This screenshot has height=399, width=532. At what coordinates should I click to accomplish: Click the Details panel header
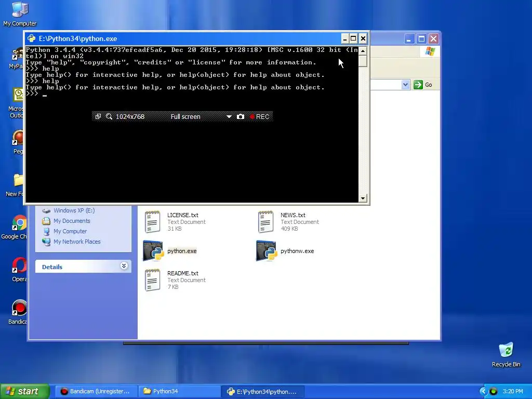point(84,267)
